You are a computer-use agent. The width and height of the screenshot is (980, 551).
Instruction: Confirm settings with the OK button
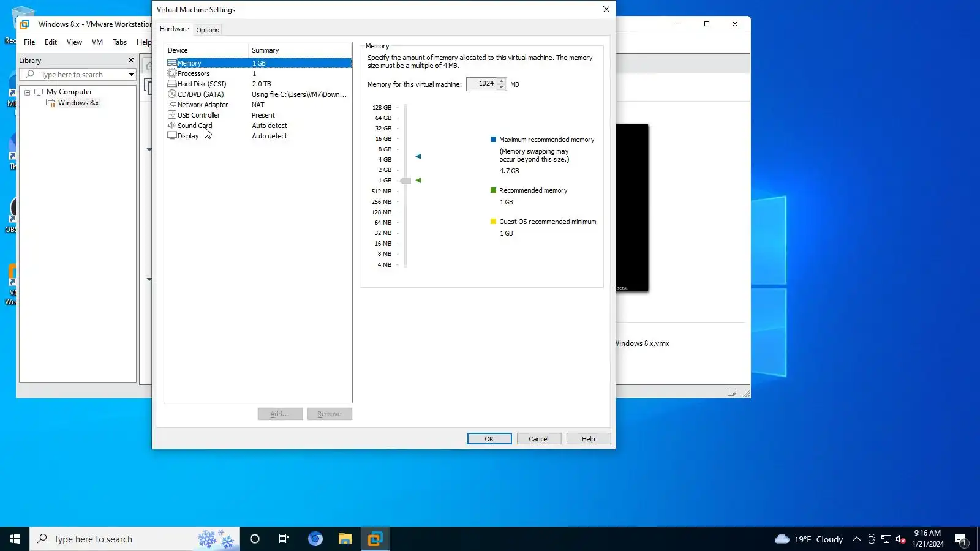[x=489, y=439]
